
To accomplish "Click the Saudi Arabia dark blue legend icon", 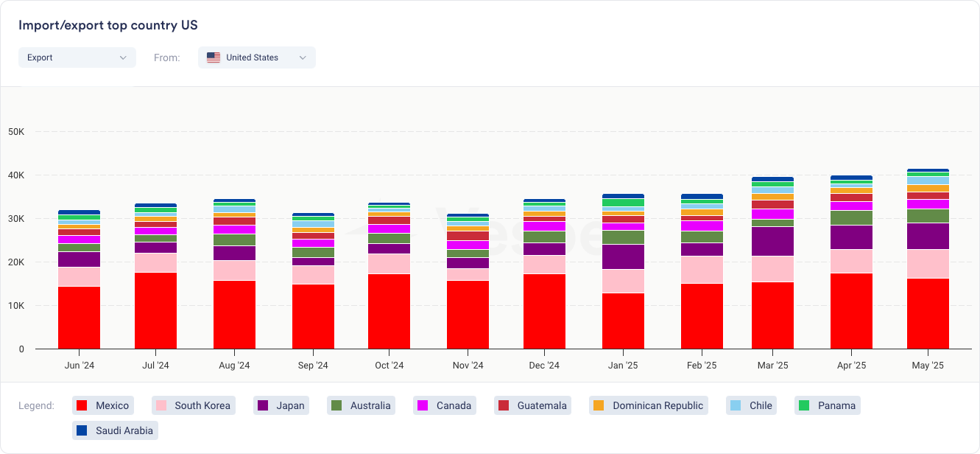I will coord(82,430).
